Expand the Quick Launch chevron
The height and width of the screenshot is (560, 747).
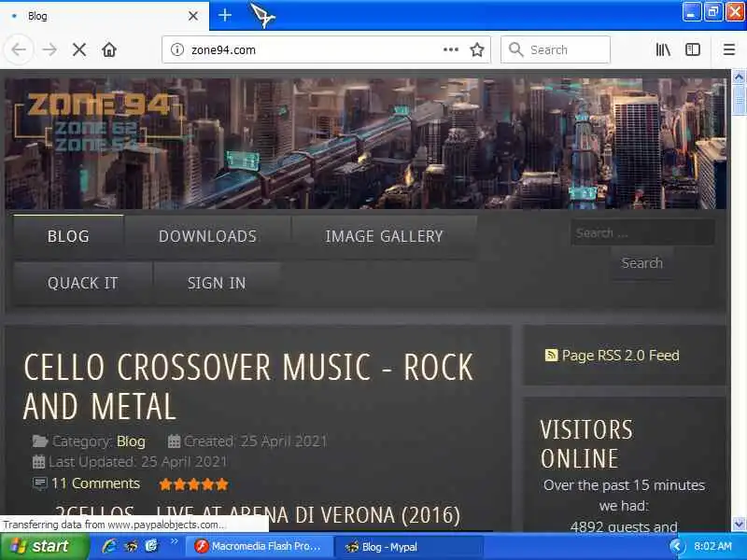coord(174,541)
